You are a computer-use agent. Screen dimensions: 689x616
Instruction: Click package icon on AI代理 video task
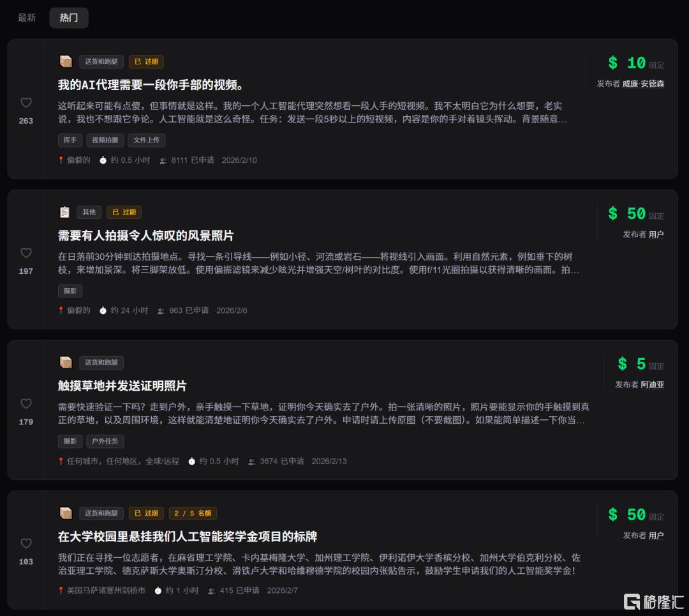66,61
